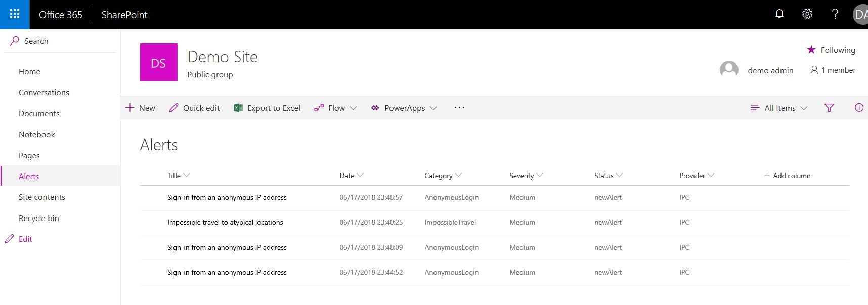The width and height of the screenshot is (868, 305).
Task: Expand the Flow dropdown
Action: (x=336, y=108)
